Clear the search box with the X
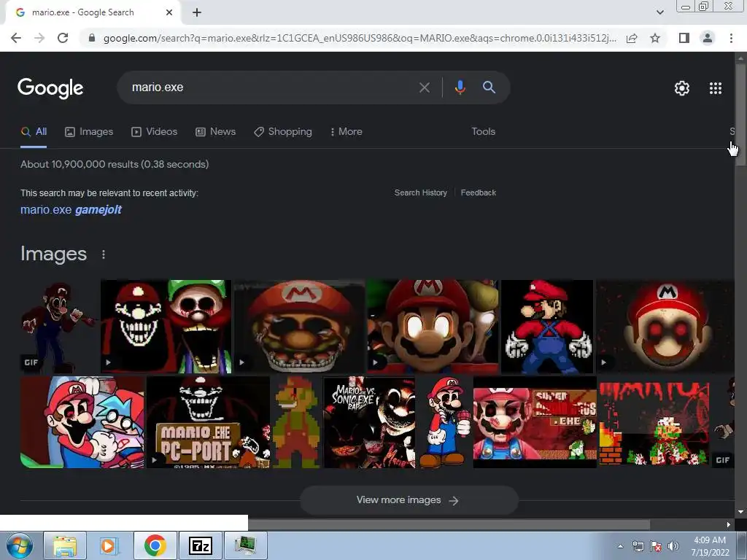The width and height of the screenshot is (747, 560). tap(425, 87)
